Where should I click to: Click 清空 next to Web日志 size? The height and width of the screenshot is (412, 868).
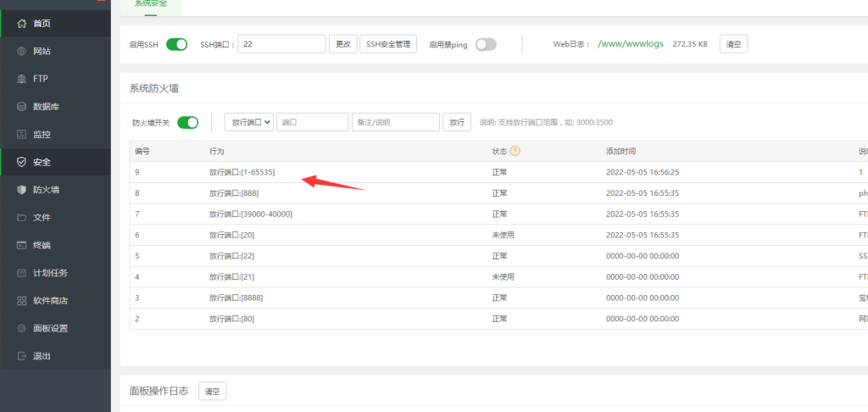(733, 44)
